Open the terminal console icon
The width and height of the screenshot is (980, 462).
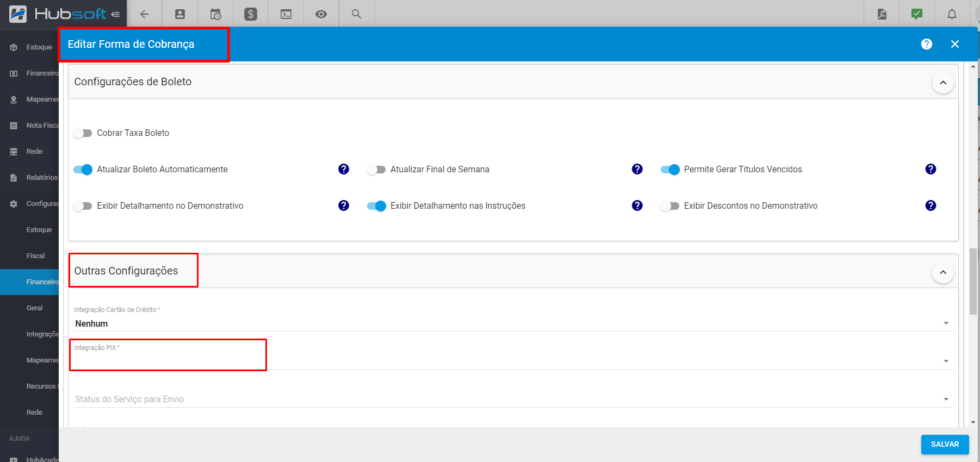point(286,14)
